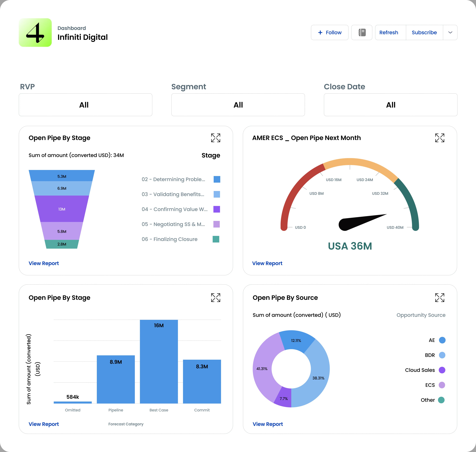Screen dimensions: 476x452
Task: Click the Cloud Sales legend marker
Action: (442, 370)
